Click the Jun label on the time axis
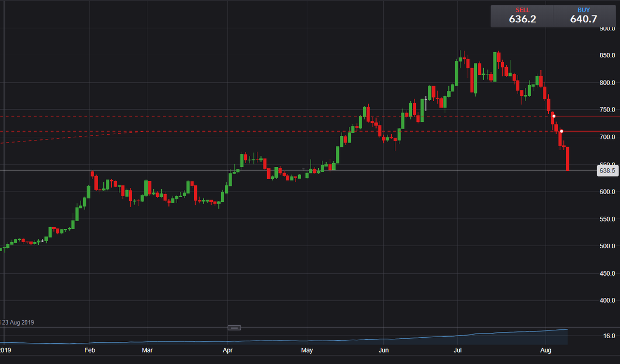Viewport: 620px width, 364px height. point(383,350)
